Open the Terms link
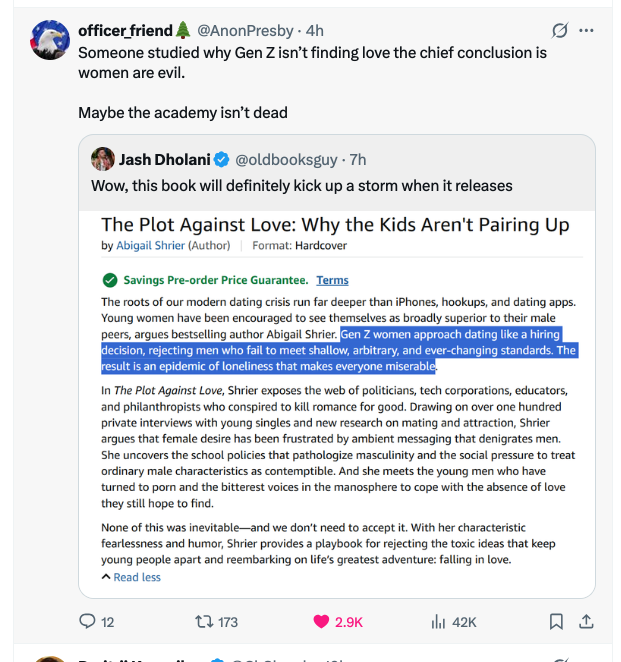 point(332,280)
